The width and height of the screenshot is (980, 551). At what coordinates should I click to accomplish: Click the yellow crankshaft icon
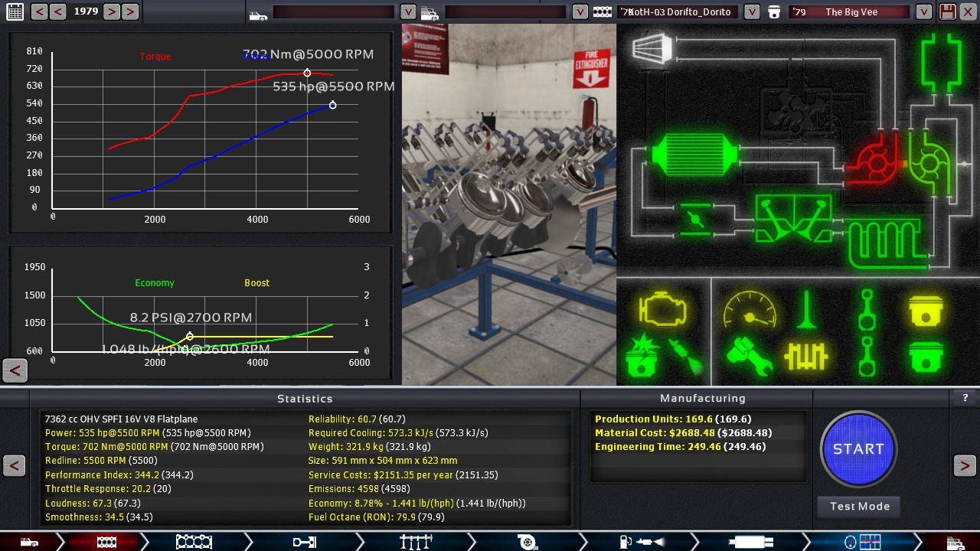tap(806, 356)
